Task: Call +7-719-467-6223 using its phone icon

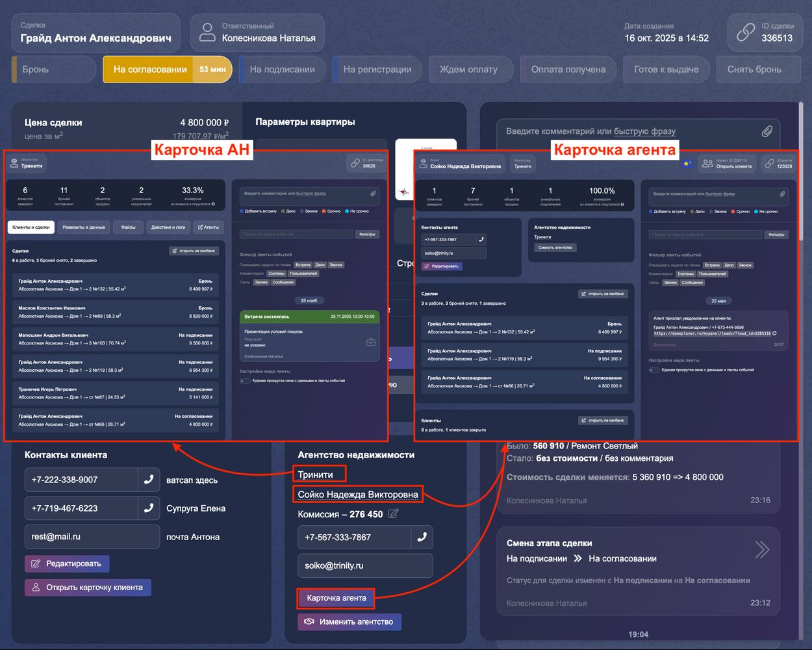Action: [149, 508]
